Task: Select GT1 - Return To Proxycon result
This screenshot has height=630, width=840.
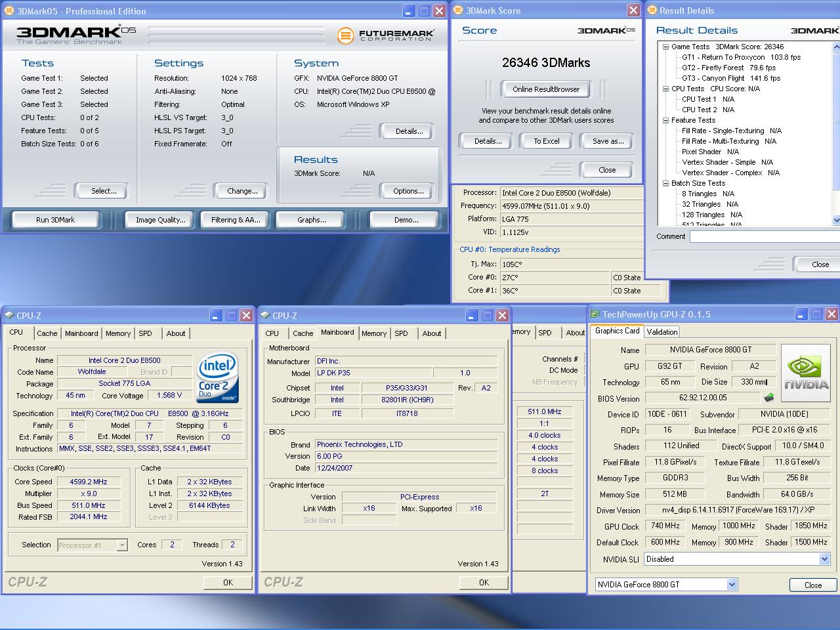Action: tap(741, 57)
